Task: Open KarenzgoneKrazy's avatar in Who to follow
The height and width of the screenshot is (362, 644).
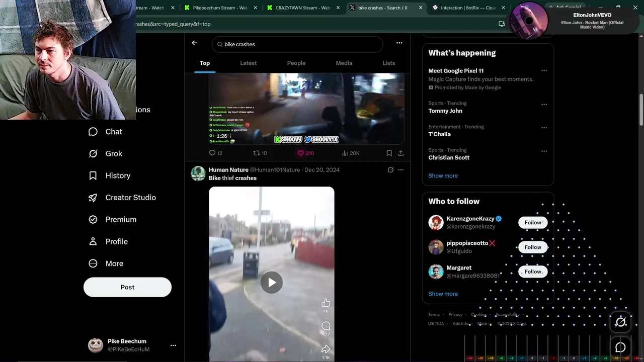Action: 436,222
